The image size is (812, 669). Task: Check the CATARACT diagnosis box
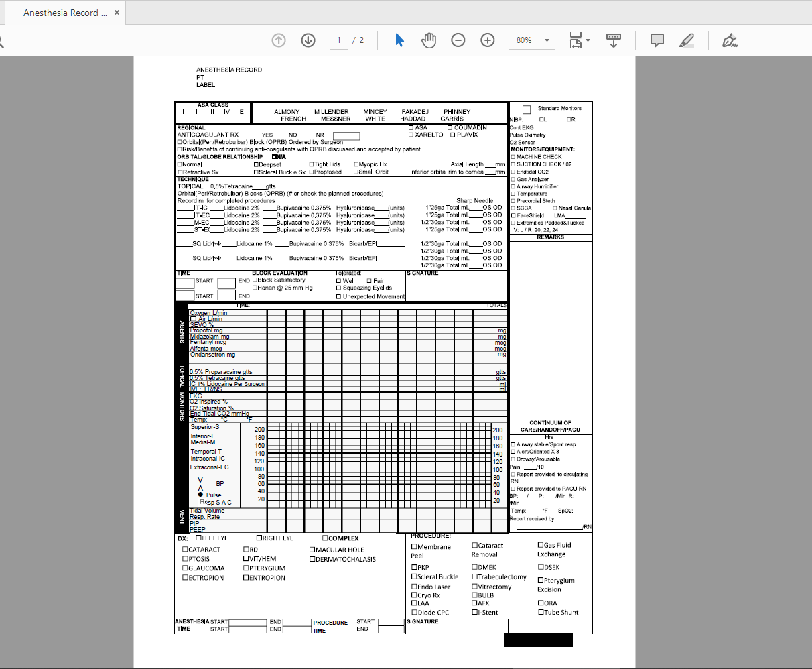pos(186,550)
